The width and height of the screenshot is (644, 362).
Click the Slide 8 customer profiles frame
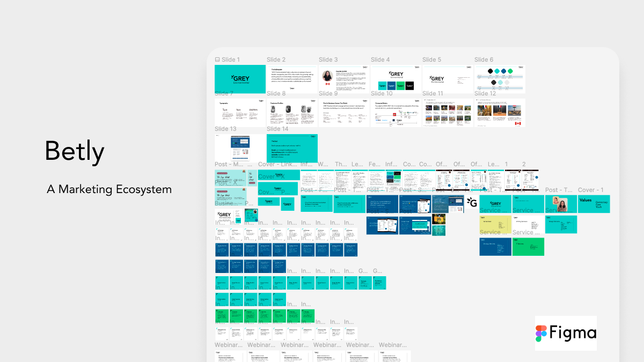point(292,112)
